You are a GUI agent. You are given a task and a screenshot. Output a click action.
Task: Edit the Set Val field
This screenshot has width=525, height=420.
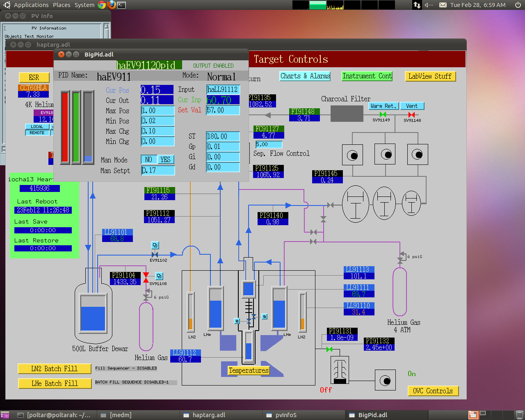(x=223, y=110)
